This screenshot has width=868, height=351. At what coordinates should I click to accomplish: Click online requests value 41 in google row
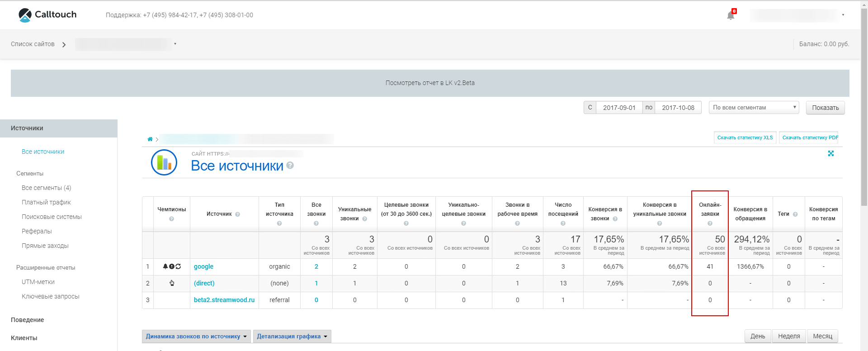(710, 266)
